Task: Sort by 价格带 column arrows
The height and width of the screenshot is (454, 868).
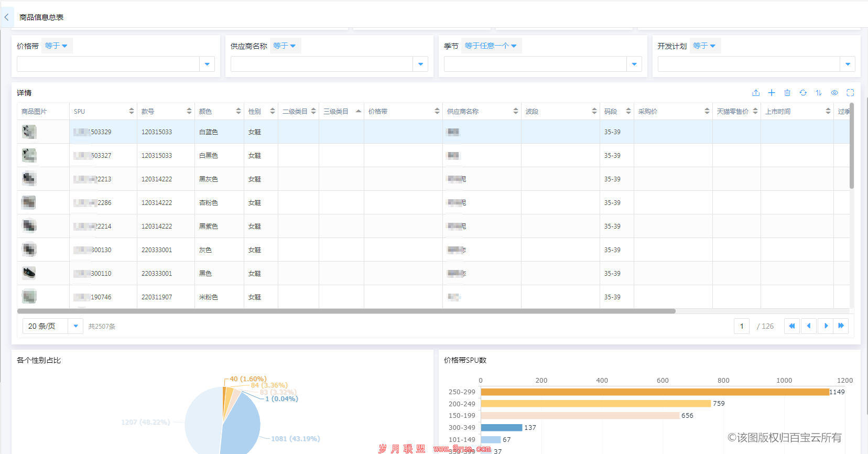Action: (437, 111)
